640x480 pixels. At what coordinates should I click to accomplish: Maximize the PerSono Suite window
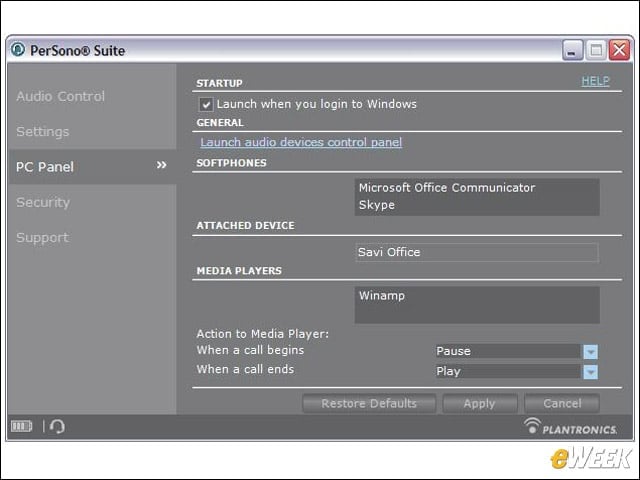pyautogui.click(x=596, y=50)
